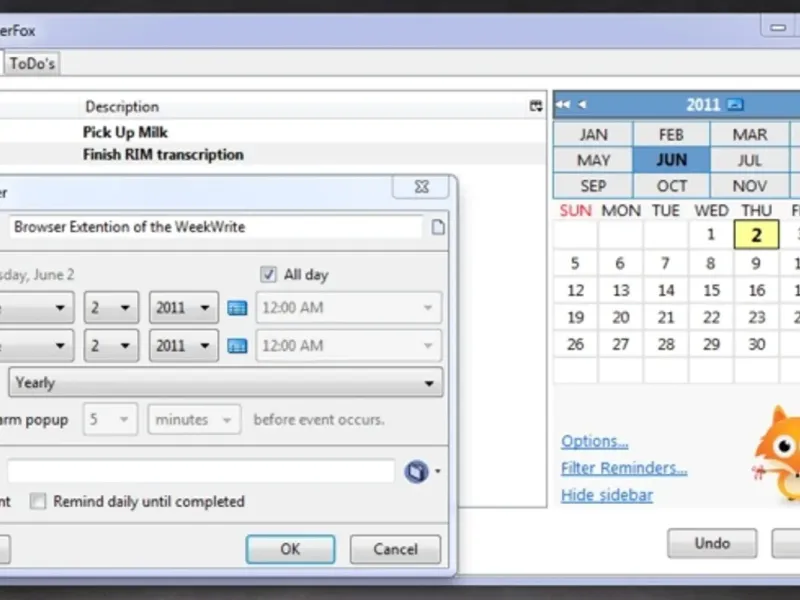Select day 7 on the calendar
The image size is (800, 600).
665,263
